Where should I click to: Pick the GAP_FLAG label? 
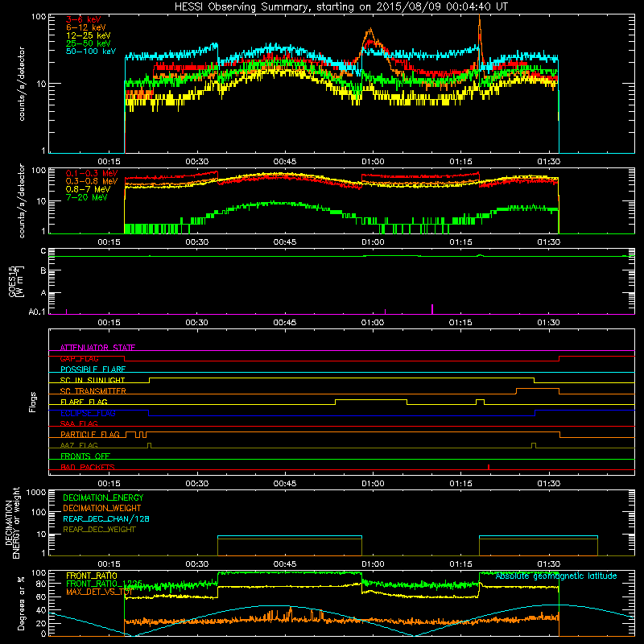pyautogui.click(x=79, y=358)
